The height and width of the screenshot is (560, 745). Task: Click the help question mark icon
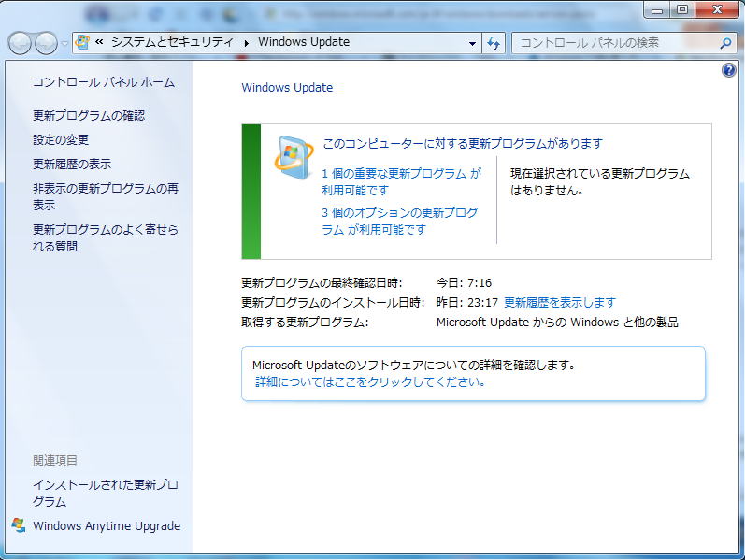pyautogui.click(x=728, y=70)
